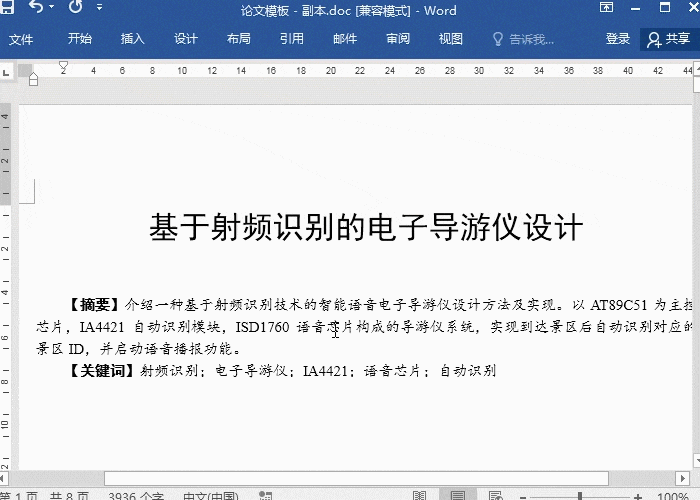Switch to the 插入 (Insert) tab
The image size is (700, 500).
[133, 39]
